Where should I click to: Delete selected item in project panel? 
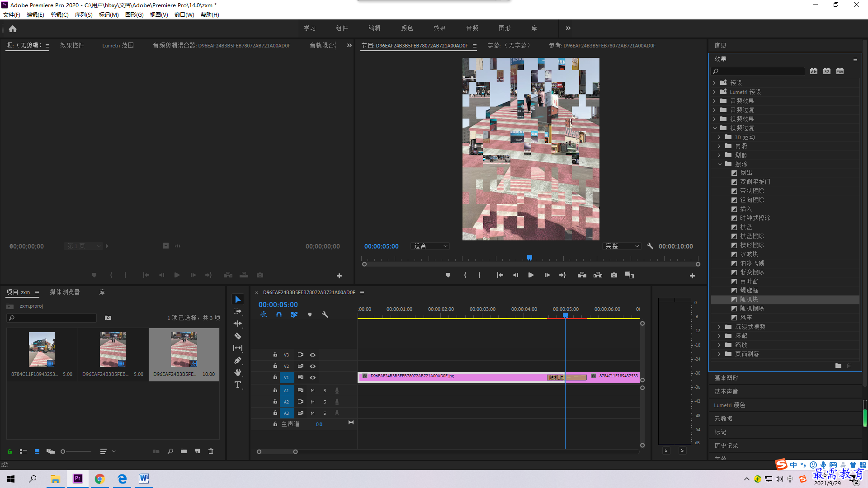[211, 451]
